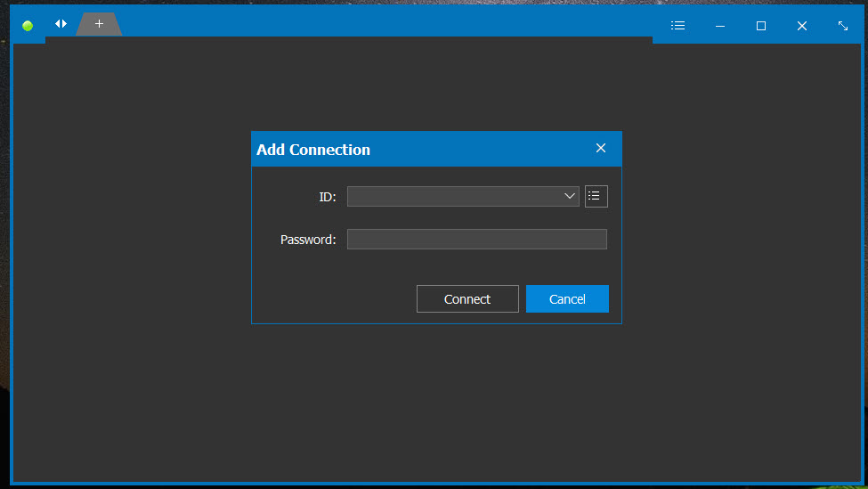Image resolution: width=868 pixels, height=489 pixels.
Task: Click inside the Password input field
Action: click(476, 240)
